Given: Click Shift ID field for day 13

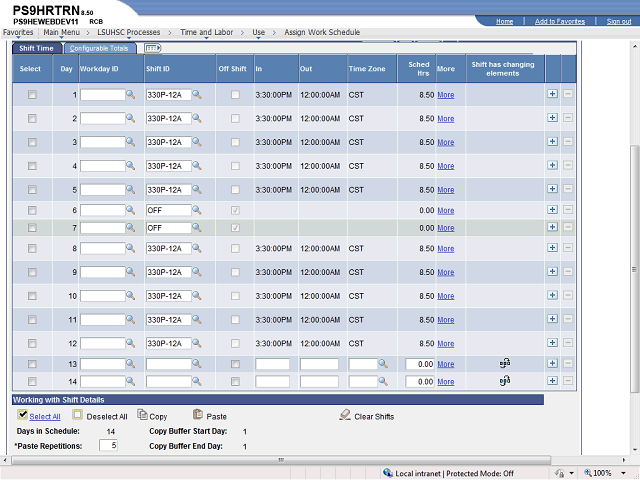Looking at the screenshot, I should 169,364.
